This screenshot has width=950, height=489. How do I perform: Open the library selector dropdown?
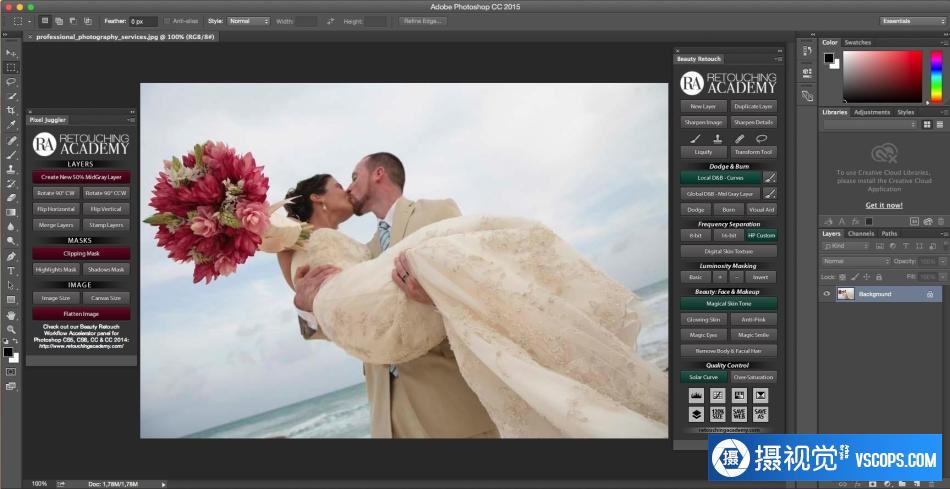pos(870,124)
